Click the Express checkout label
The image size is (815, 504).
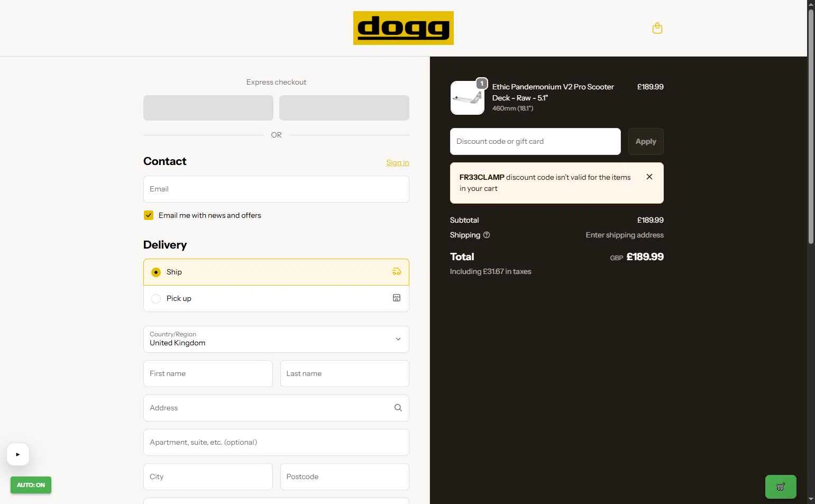(276, 82)
